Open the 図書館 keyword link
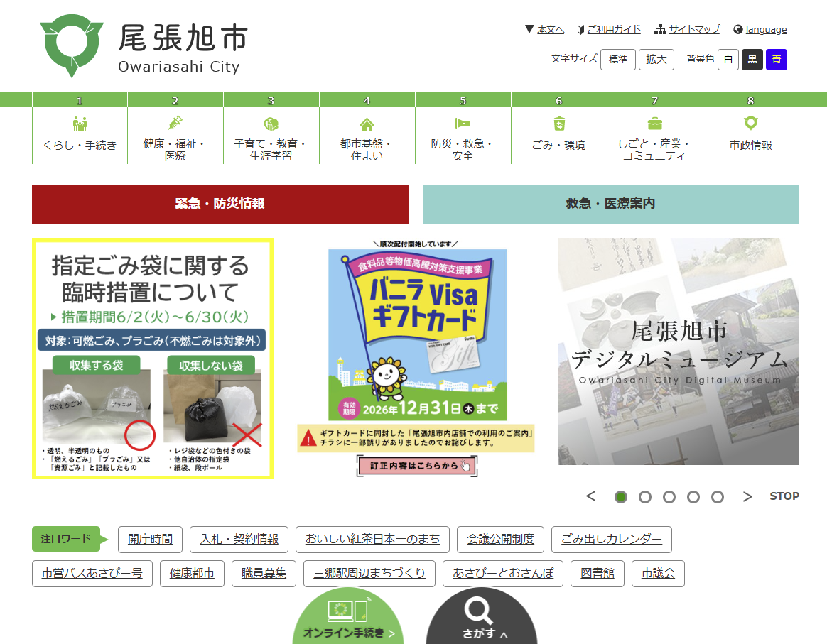Viewport: 827px width, 644px height. 598,574
